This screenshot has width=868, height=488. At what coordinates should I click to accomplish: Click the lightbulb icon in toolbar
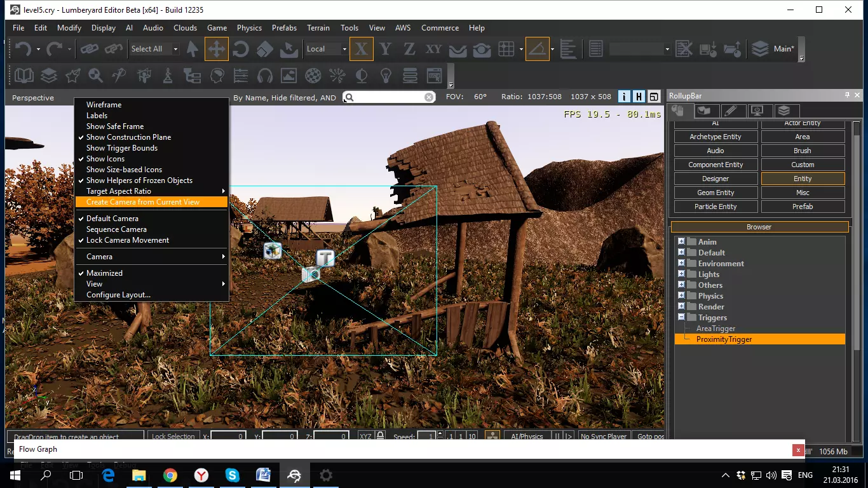[x=385, y=76]
